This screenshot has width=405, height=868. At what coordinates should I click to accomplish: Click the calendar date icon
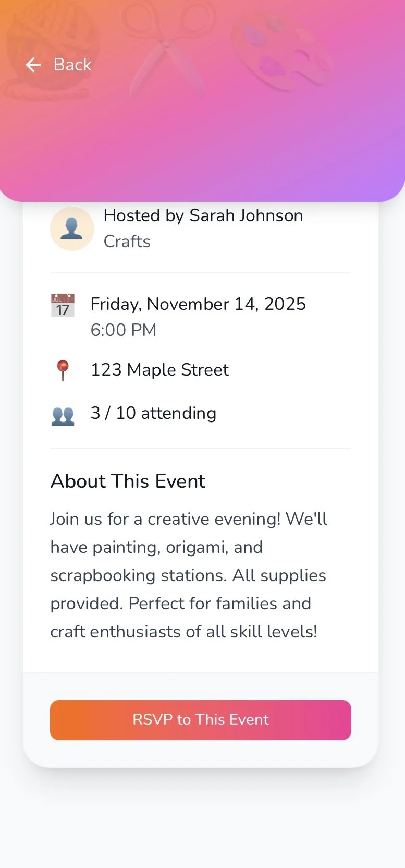pos(63,306)
